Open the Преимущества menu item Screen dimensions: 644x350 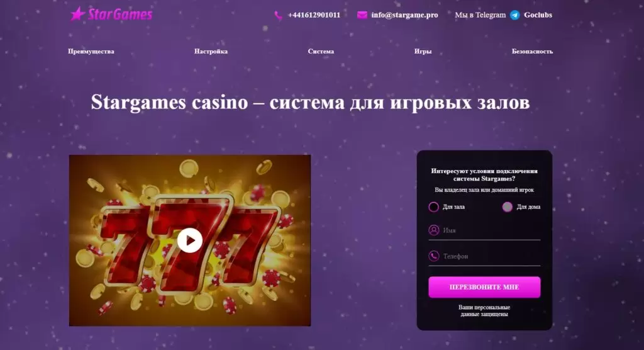[91, 52]
